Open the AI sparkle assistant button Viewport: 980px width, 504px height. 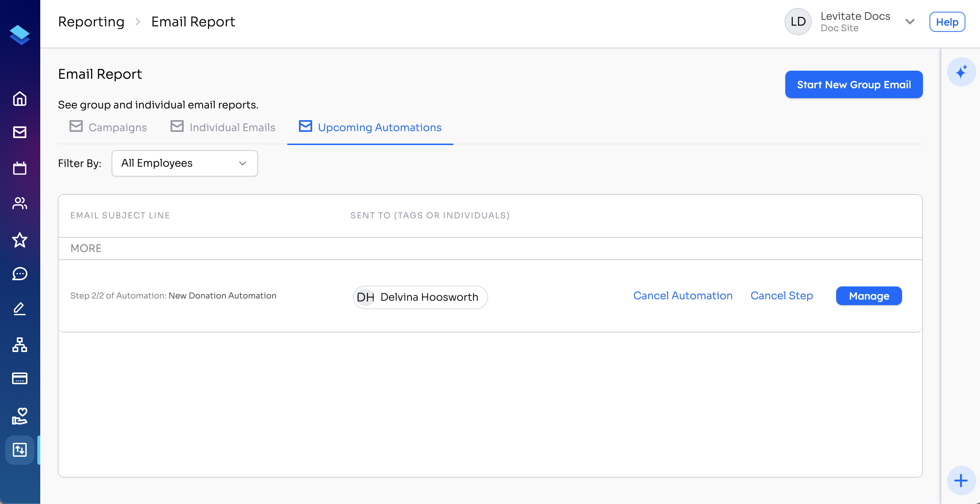pos(961,72)
